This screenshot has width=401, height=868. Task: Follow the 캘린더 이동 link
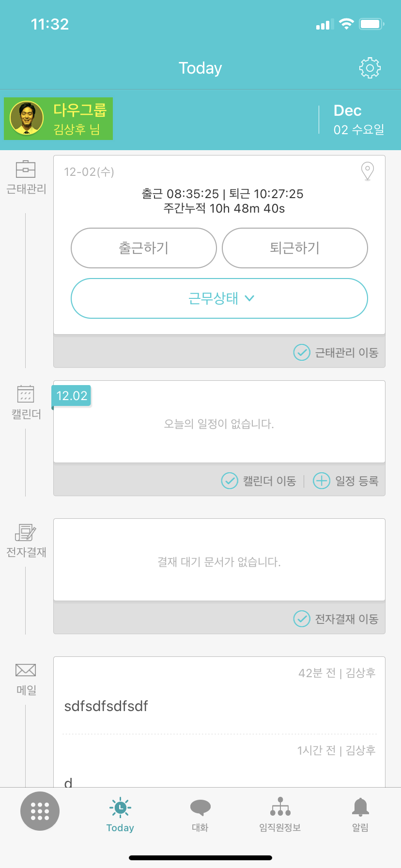259,480
